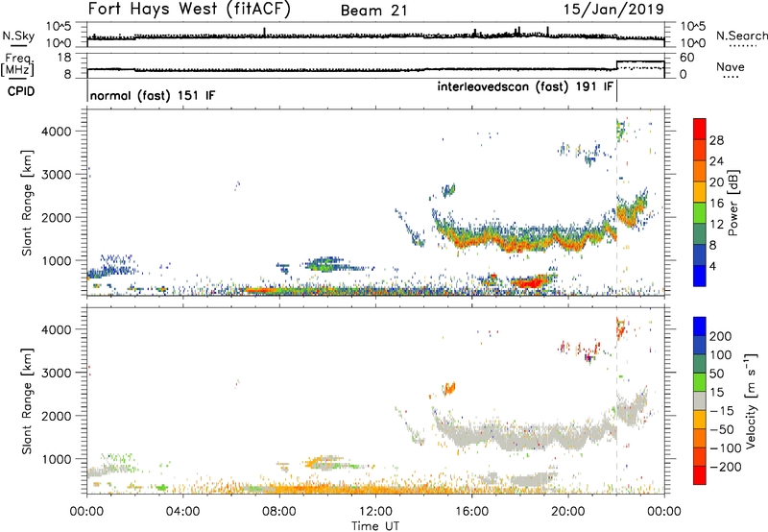Click the '04:00' time axis label
The height and width of the screenshot is (532, 768).
point(182,512)
